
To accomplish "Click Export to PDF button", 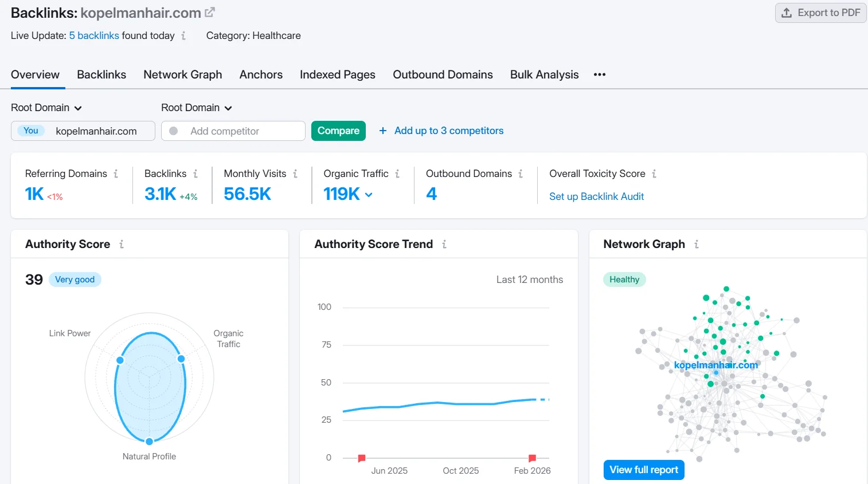I will coord(821,13).
